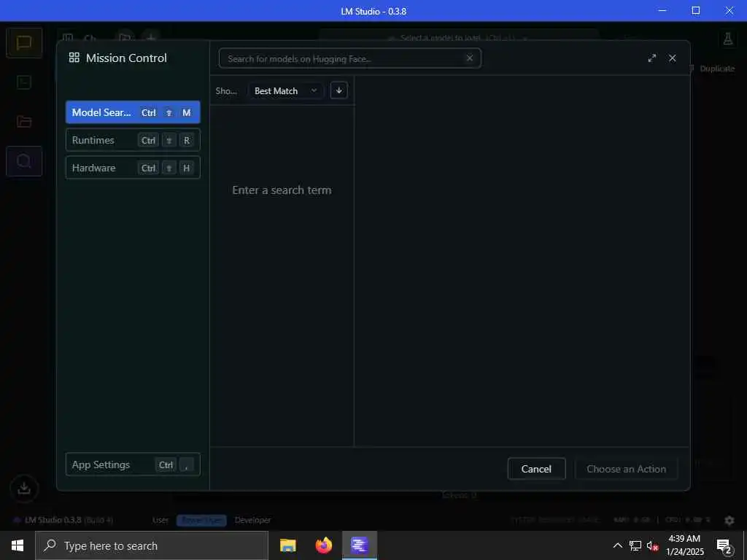This screenshot has height=560, width=747.
Task: Open the Downloads panel icon
Action: pos(24,488)
